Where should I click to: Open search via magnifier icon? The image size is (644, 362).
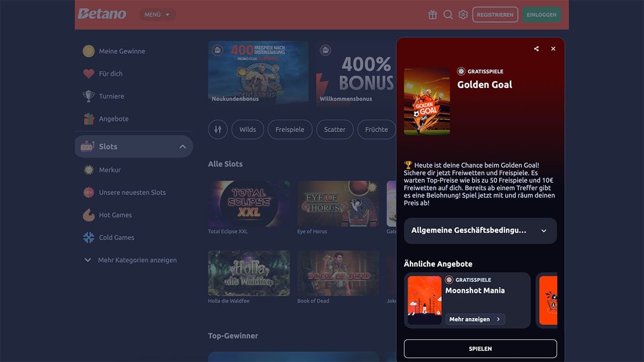point(448,15)
